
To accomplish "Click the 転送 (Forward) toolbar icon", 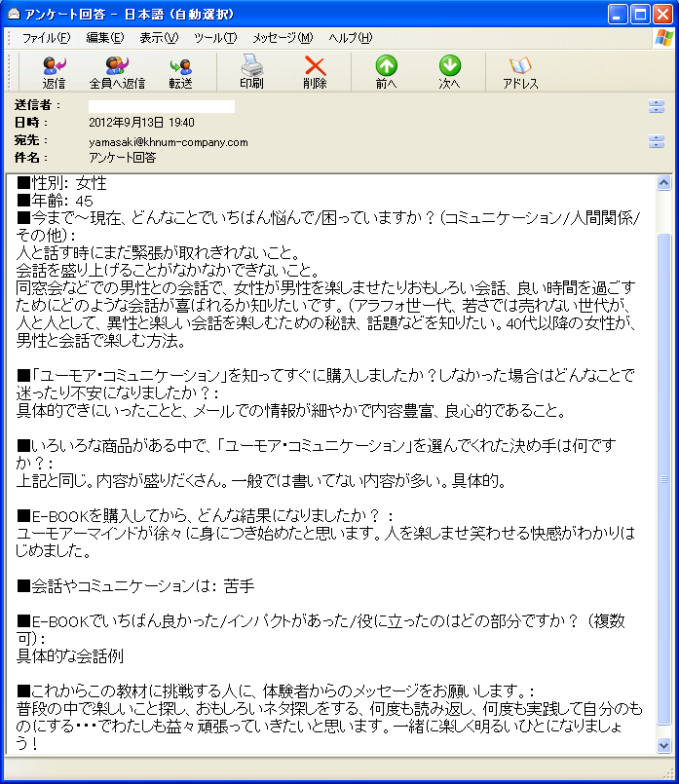I will pos(180,72).
